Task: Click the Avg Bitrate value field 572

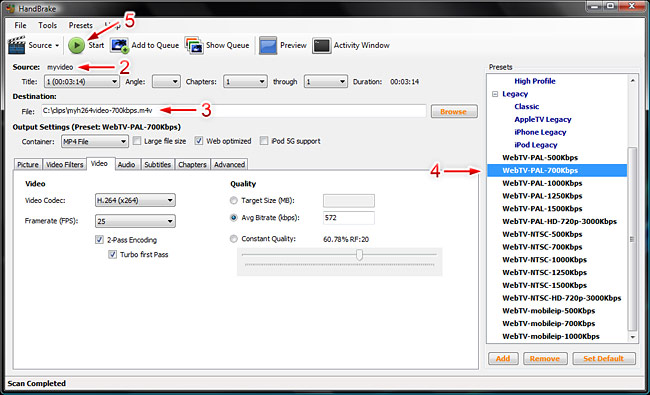Action: (x=349, y=218)
